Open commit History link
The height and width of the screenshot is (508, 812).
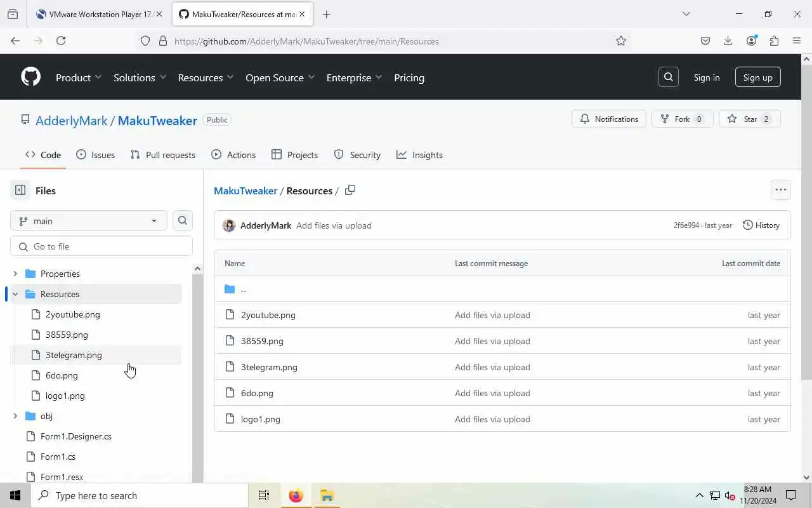tap(761, 225)
